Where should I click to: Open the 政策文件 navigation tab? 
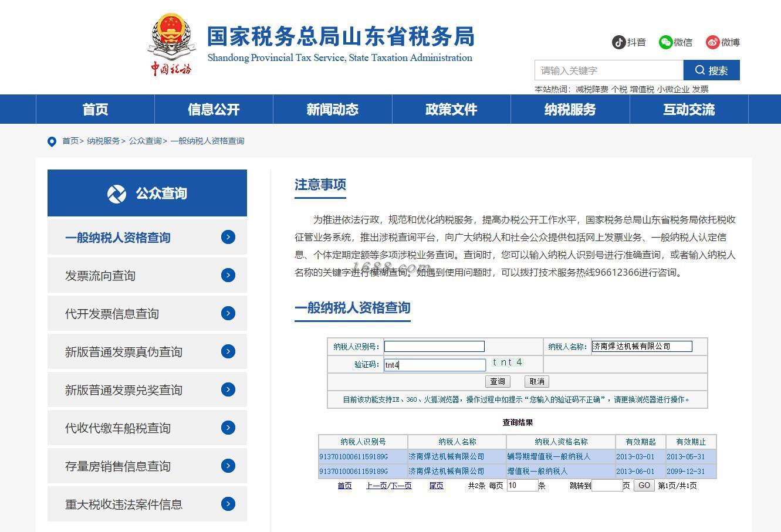point(451,110)
